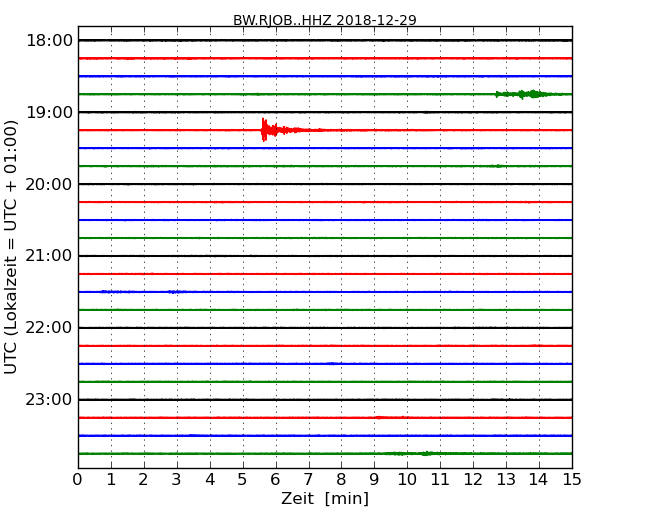Select the 21:00 y-axis tick label
The image size is (650, 520).
pos(49,256)
